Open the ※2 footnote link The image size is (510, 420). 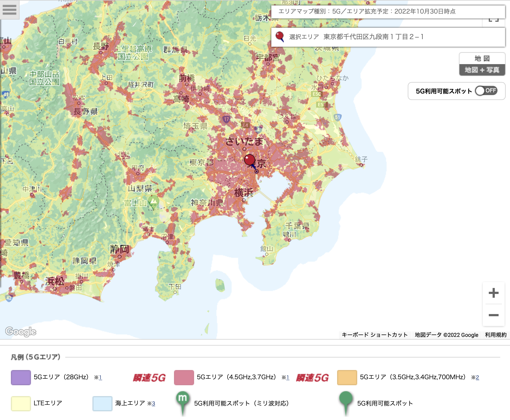(477, 377)
